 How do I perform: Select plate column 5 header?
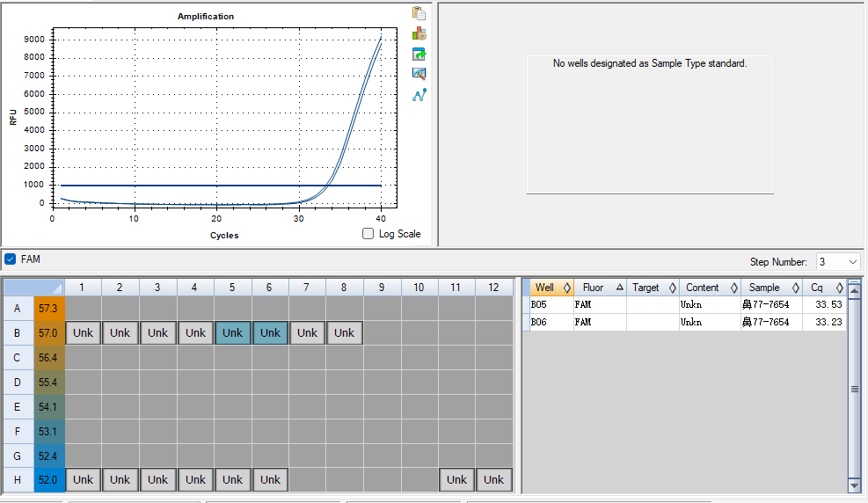point(232,288)
